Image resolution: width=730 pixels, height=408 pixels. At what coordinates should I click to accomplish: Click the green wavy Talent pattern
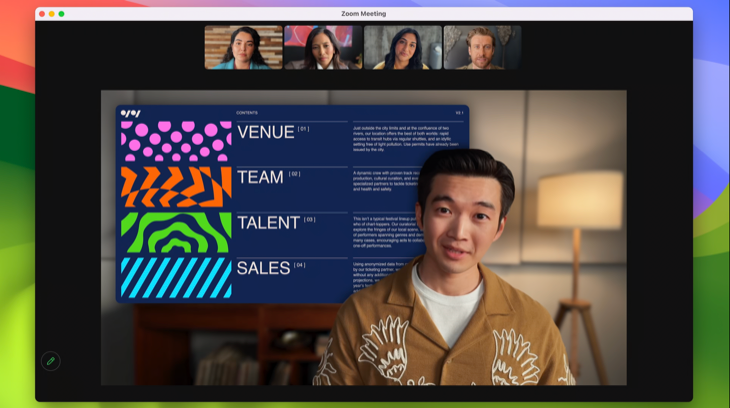point(176,232)
